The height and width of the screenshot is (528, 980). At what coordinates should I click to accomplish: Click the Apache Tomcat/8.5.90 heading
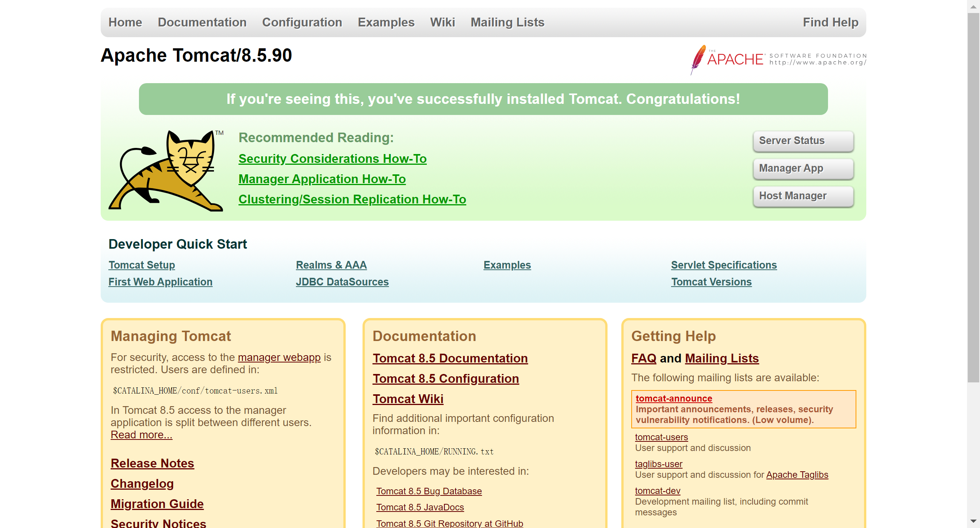point(196,55)
